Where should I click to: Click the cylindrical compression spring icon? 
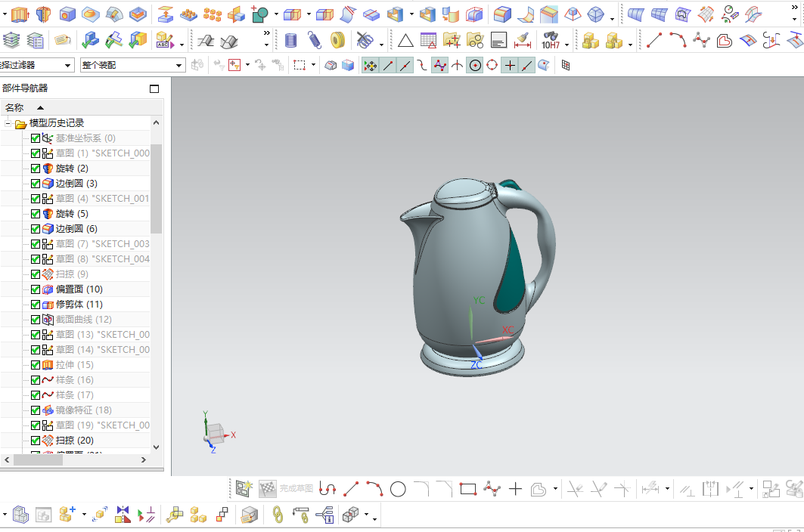tap(290, 40)
